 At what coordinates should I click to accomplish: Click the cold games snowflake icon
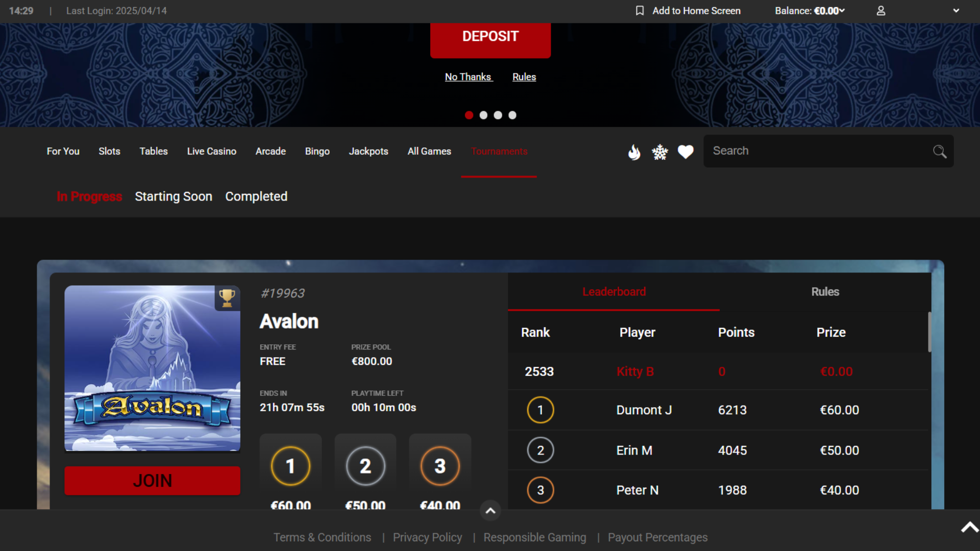[660, 152]
